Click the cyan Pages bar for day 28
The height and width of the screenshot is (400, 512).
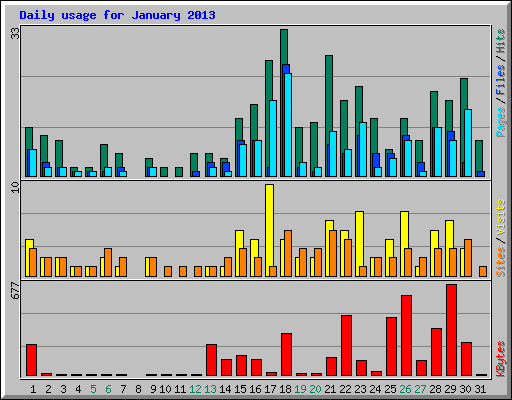pyautogui.click(x=438, y=152)
